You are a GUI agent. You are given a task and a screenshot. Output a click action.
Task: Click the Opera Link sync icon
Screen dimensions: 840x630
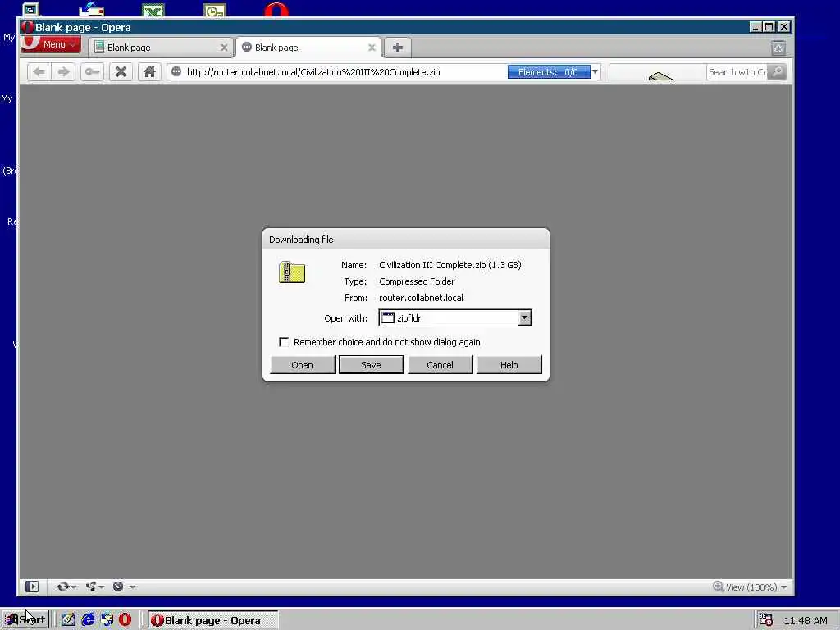[62, 587]
